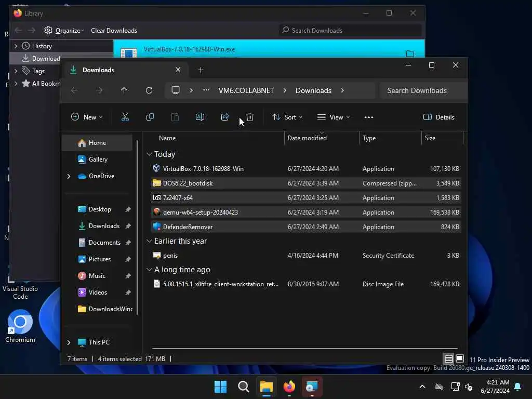The image size is (532, 399).
Task: Click the Paste clipboard icon in toolbar
Action: click(x=175, y=117)
